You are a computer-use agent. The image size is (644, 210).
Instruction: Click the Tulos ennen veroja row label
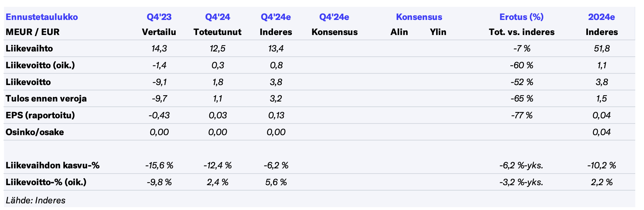click(x=46, y=99)
